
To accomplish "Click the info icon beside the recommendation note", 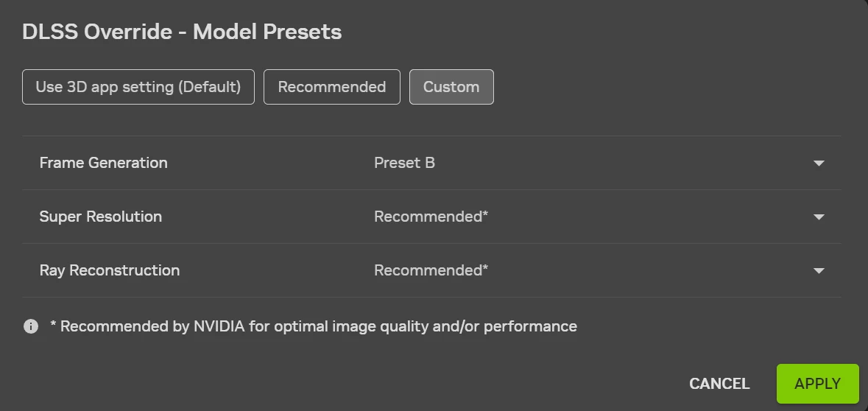I will tap(31, 326).
